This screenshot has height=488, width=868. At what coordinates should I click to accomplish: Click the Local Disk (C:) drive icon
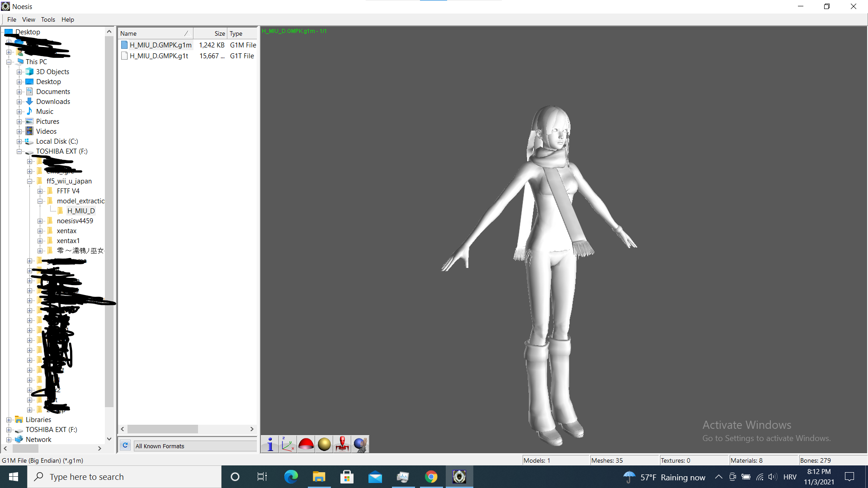(x=29, y=141)
